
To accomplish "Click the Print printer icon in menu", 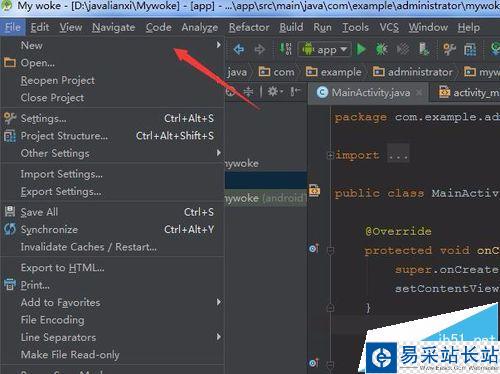I will pyautogui.click(x=10, y=284).
